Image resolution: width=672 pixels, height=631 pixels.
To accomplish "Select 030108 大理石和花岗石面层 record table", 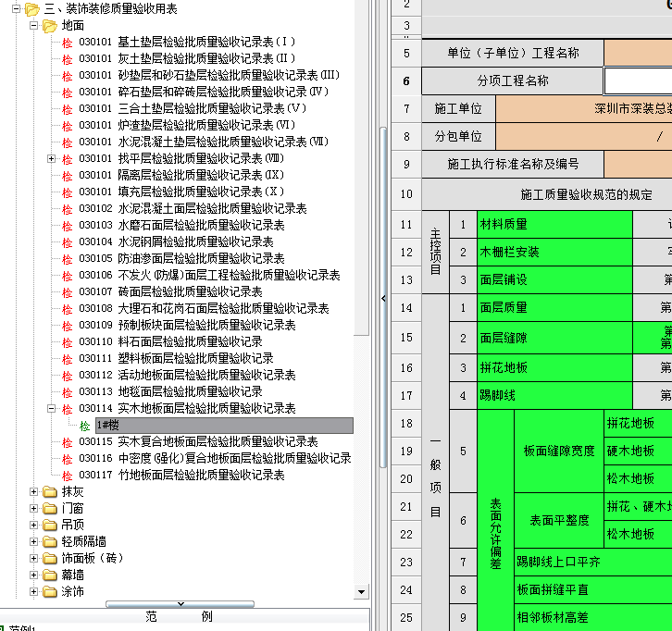I will [224, 309].
